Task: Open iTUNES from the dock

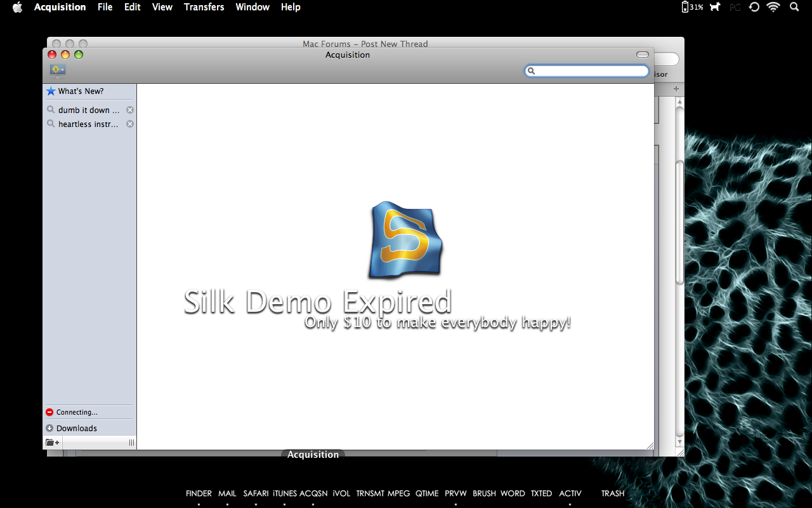Action: tap(285, 493)
